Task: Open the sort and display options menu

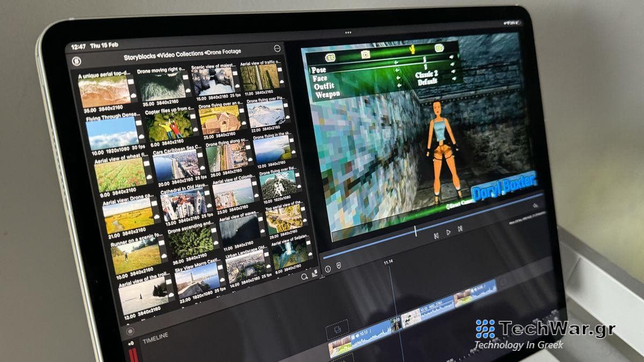Action: (314, 273)
